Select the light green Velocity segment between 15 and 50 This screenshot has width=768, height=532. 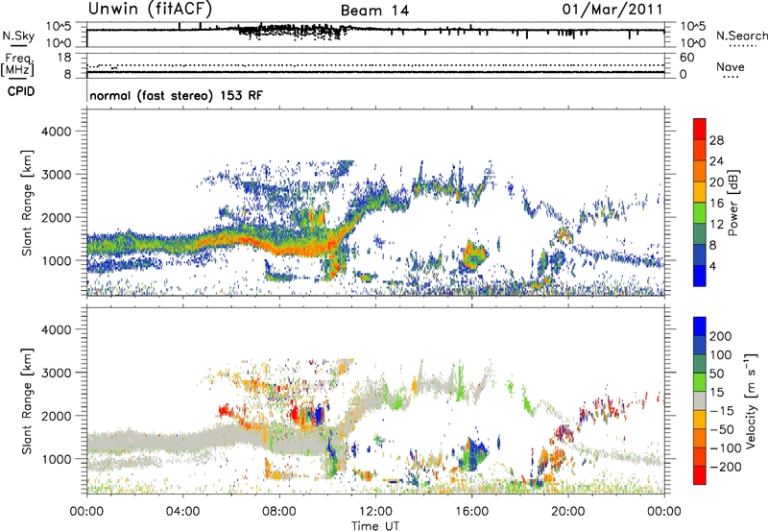[700, 382]
